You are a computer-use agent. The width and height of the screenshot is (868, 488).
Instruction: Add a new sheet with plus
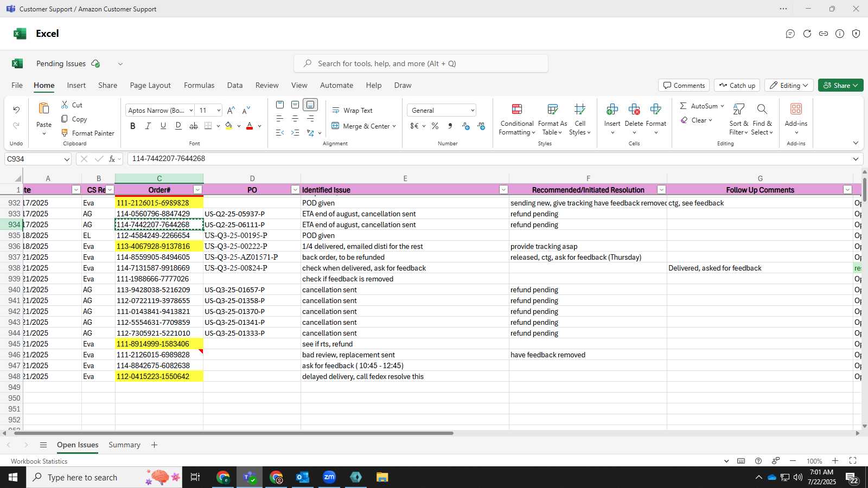154,445
